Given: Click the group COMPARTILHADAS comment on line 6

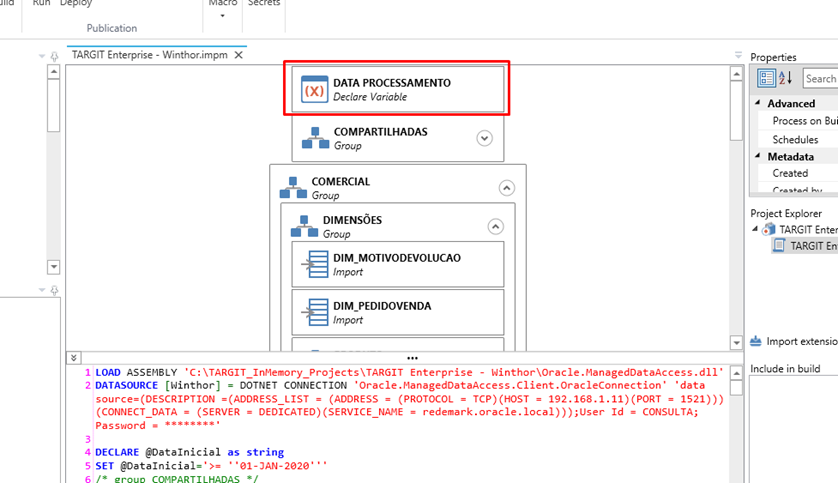Looking at the screenshot, I should [x=177, y=478].
